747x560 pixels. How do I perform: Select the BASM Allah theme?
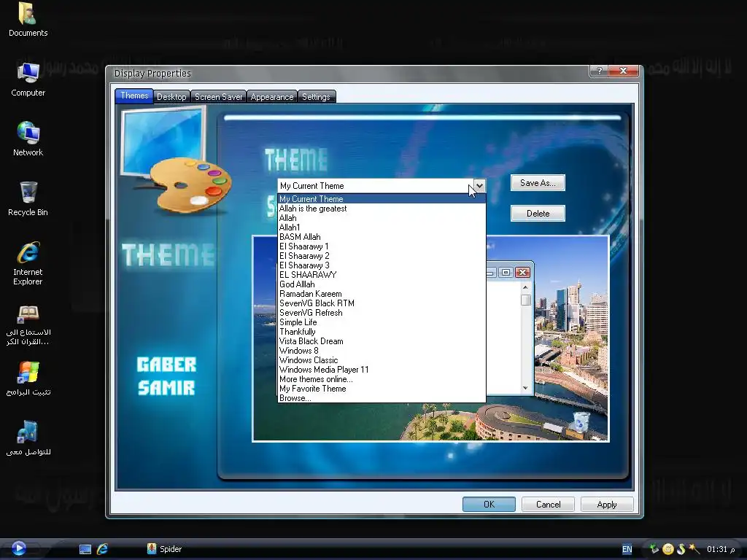[382, 237]
